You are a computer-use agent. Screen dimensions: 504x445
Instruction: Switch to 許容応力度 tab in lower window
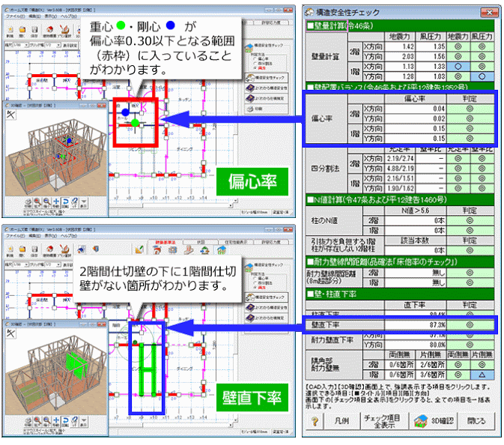(270, 242)
